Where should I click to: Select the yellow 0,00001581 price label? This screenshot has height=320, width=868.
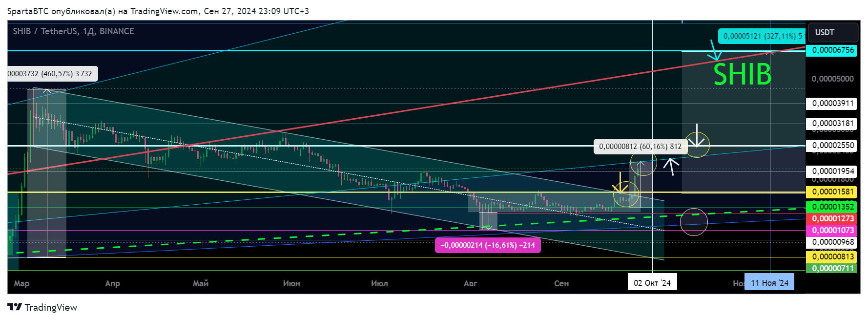pos(831,192)
